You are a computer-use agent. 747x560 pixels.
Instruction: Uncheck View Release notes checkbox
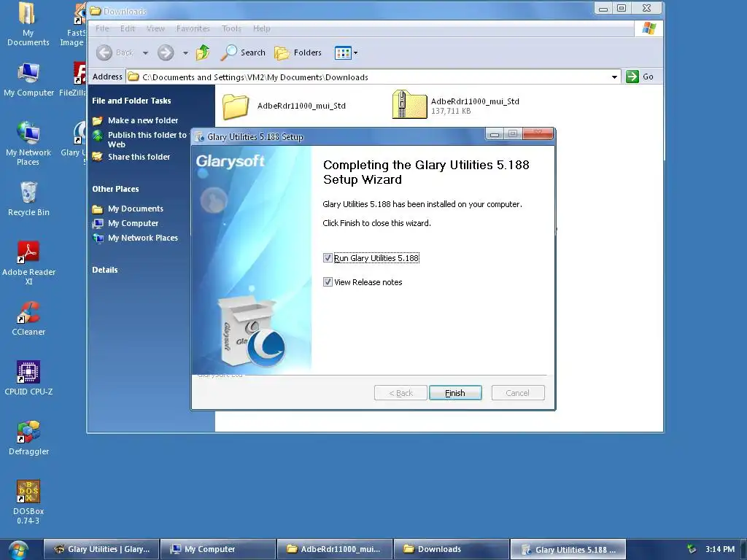(x=328, y=282)
